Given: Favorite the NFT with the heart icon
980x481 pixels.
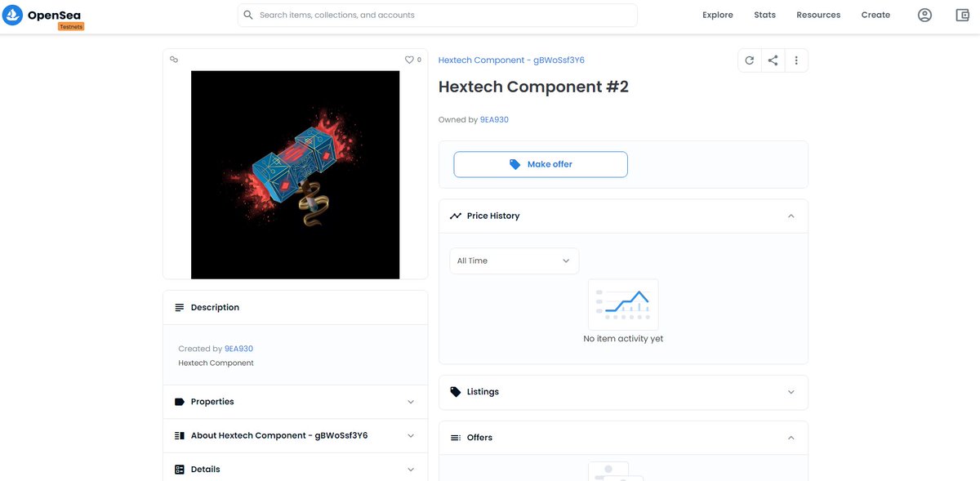Looking at the screenshot, I should click(x=409, y=60).
